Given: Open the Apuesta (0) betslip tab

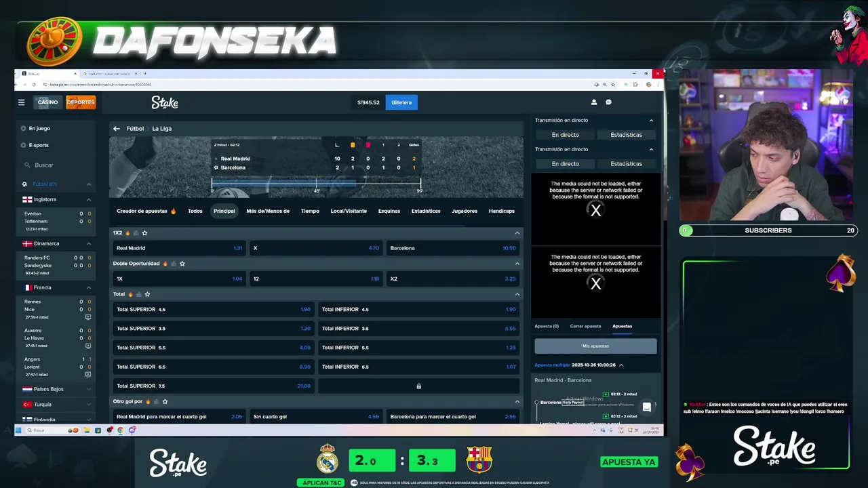Looking at the screenshot, I should click(547, 326).
